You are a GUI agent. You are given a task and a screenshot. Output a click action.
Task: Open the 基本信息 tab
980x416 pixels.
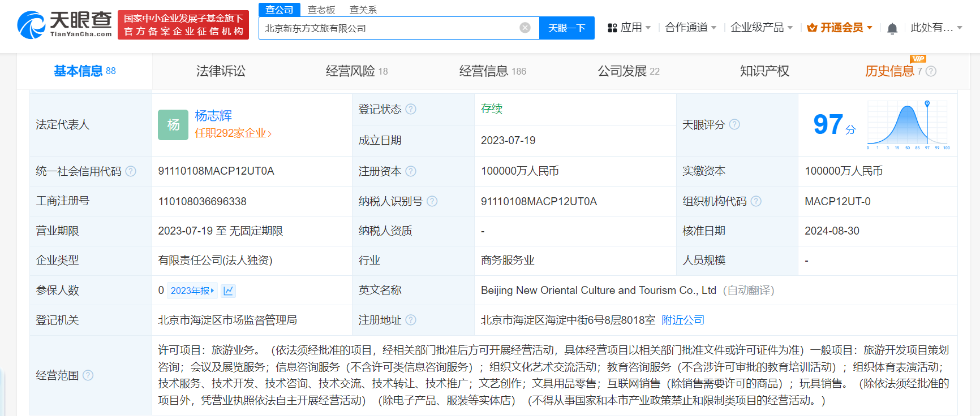pos(84,71)
